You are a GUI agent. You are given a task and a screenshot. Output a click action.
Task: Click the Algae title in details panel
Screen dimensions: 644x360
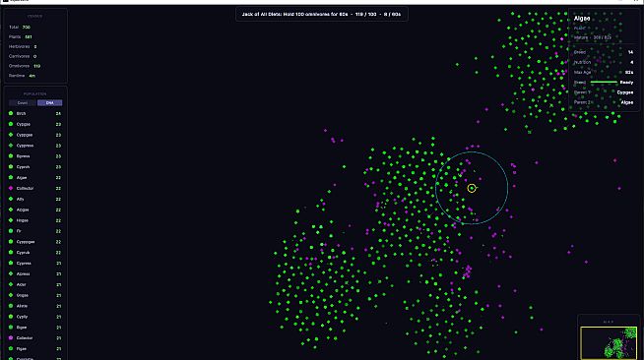tap(582, 19)
